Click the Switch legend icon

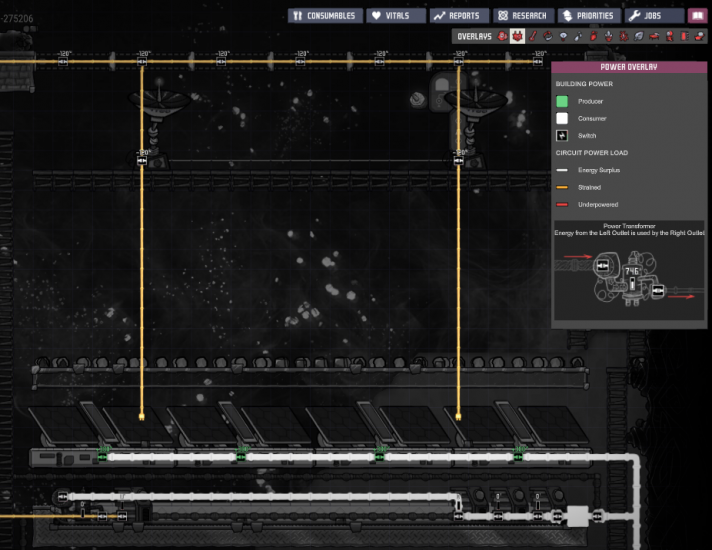562,135
